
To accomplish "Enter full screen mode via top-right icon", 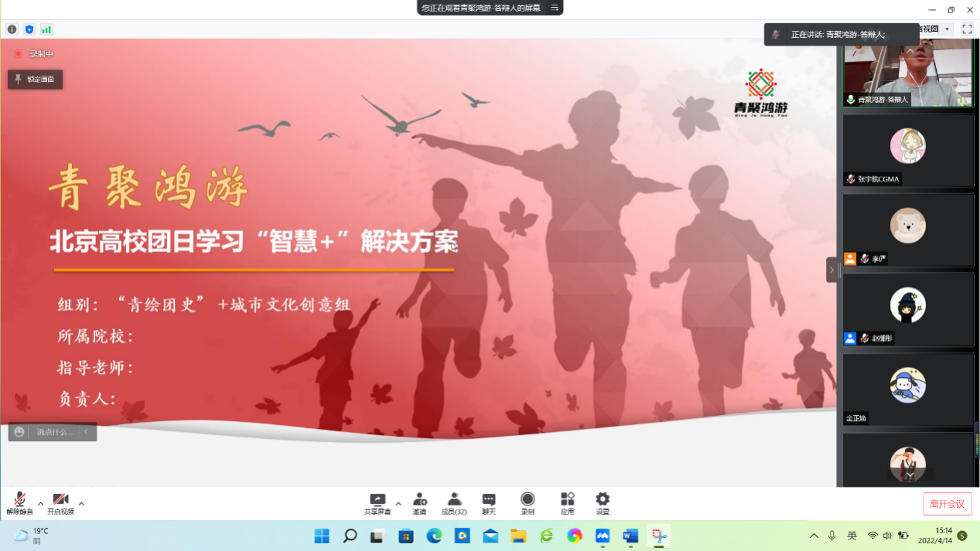I will tap(967, 29).
